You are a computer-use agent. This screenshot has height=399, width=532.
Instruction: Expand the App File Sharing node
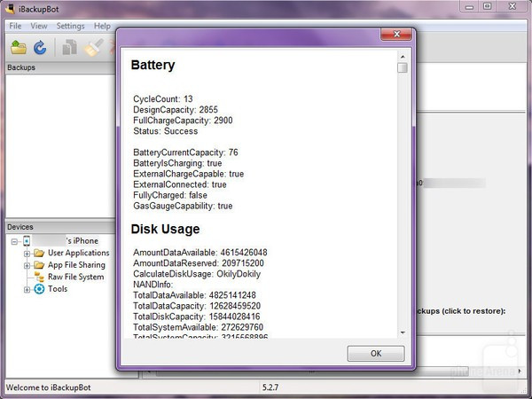(x=27, y=265)
